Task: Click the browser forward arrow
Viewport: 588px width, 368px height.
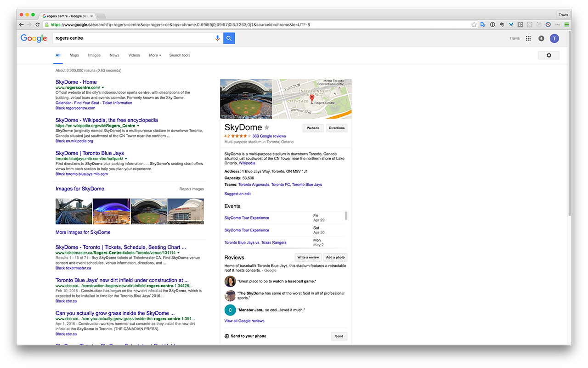Action: (29, 24)
